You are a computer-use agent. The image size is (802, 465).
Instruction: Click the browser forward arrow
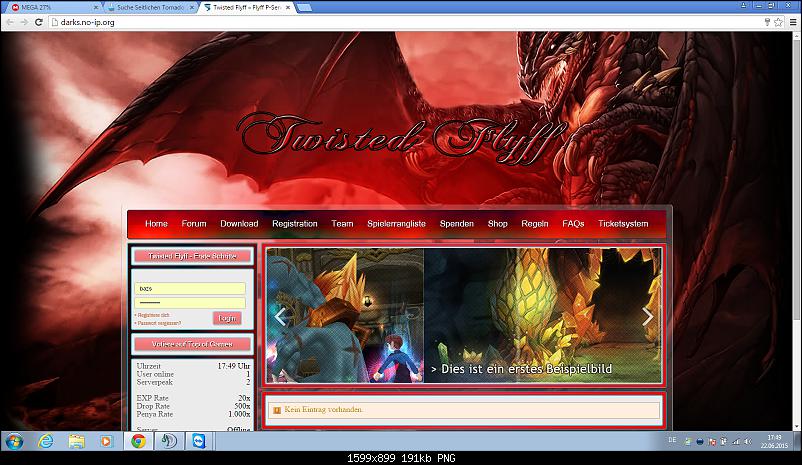tap(24, 22)
